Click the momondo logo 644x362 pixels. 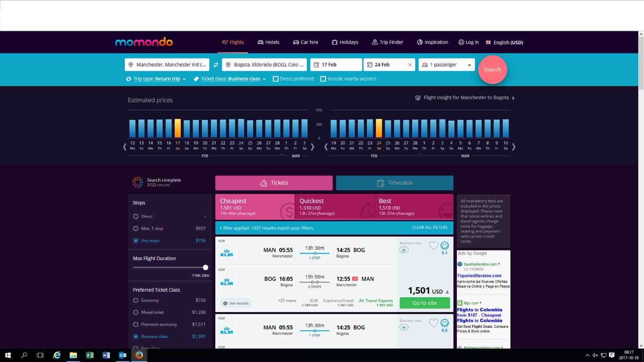[144, 42]
